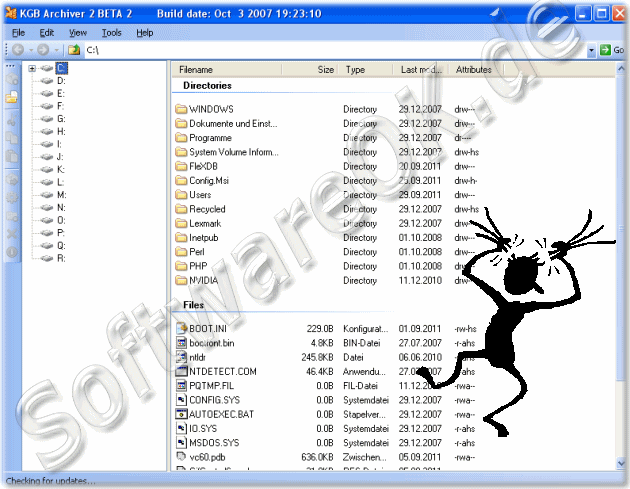
Task: Select the Inetpub folder icon
Action: [x=181, y=237]
